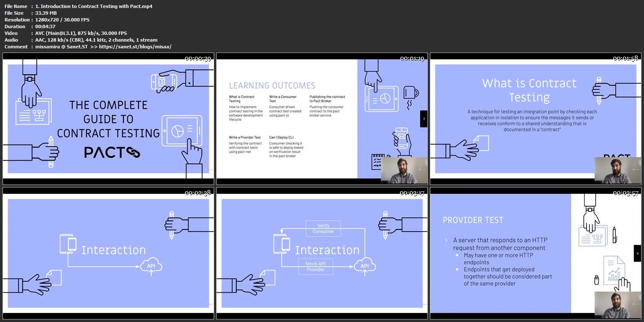Screen dimensions: 644x322
Task: Click the 'Write a Provider Test' heading
Action: tap(245, 137)
